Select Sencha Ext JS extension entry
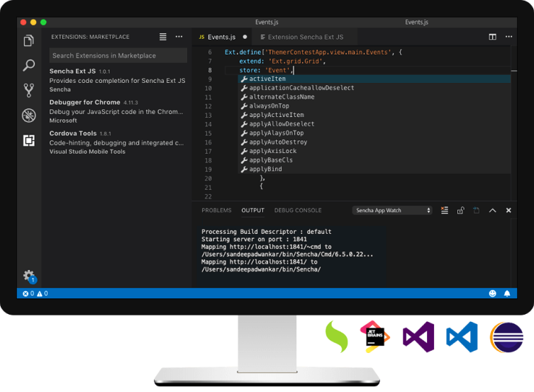 click(x=118, y=80)
